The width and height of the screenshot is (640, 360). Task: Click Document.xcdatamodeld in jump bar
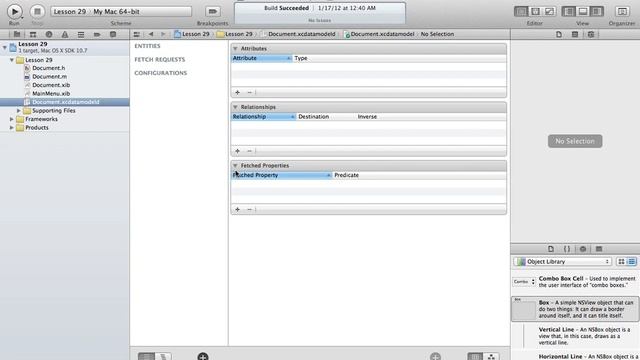click(298, 34)
